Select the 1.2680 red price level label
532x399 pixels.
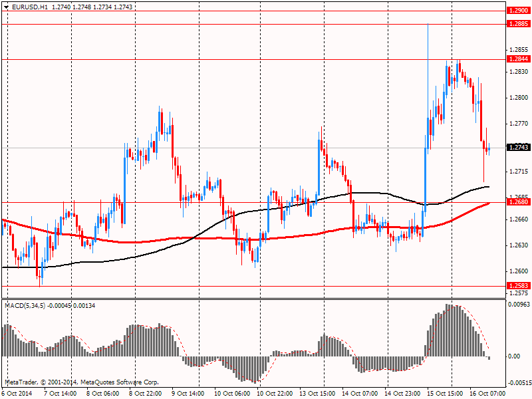(519, 202)
